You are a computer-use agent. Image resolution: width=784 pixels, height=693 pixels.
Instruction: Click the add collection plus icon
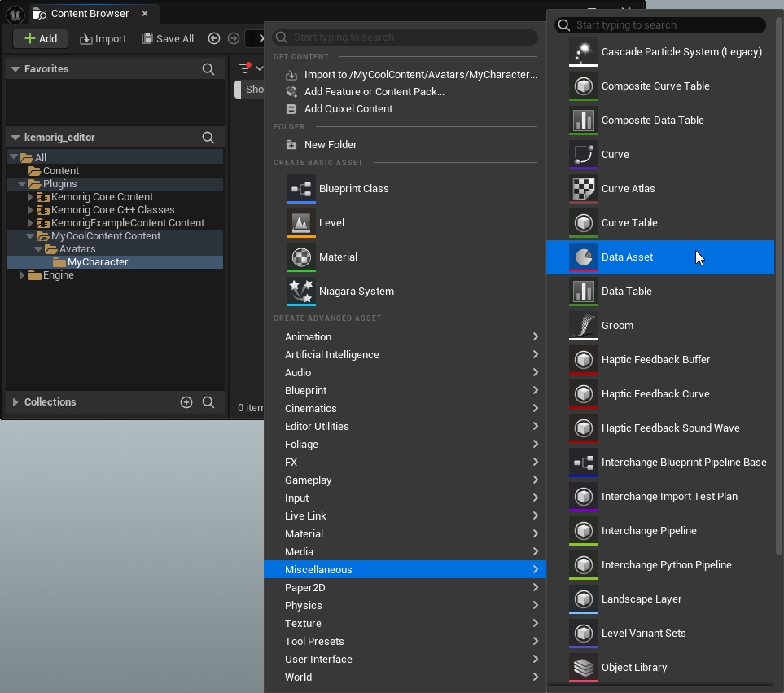pyautogui.click(x=186, y=402)
